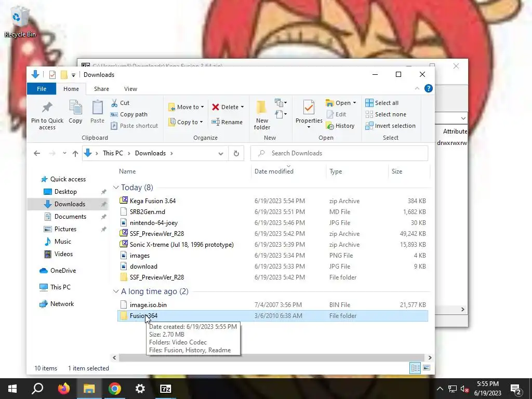Open 7-Zip from the taskbar
The height and width of the screenshot is (399, 532).
tap(166, 389)
